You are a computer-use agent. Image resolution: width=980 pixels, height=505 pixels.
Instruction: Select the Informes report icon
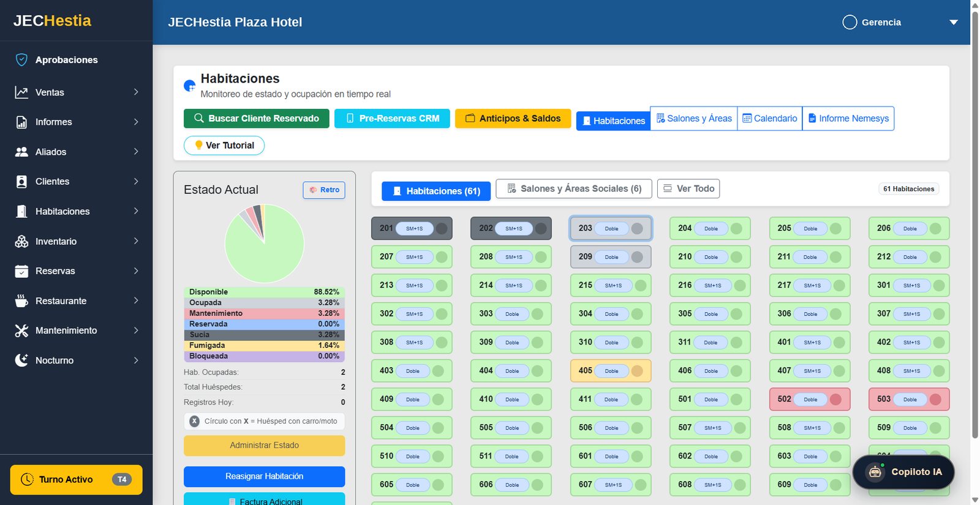tap(21, 122)
